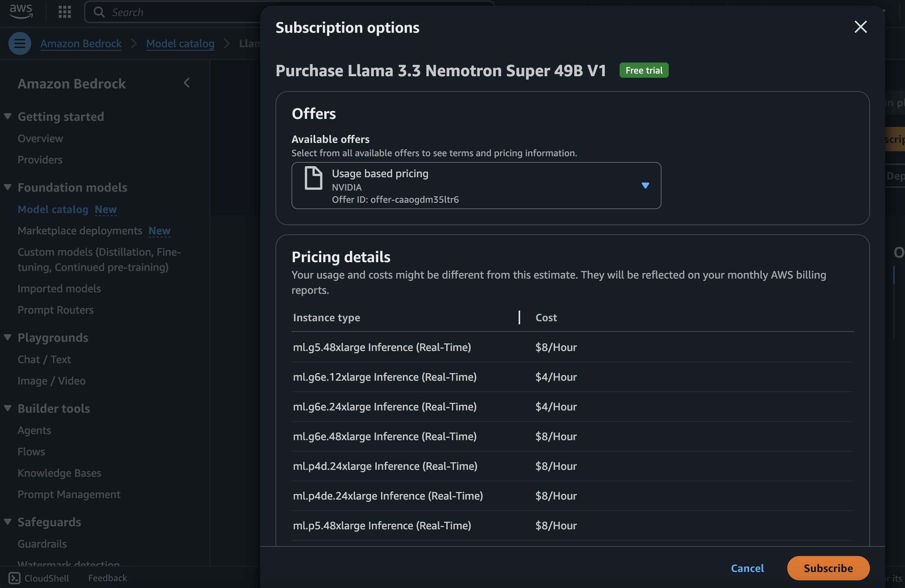The width and height of the screenshot is (905, 588).
Task: Click the Feedback link at bottom
Action: click(x=107, y=578)
